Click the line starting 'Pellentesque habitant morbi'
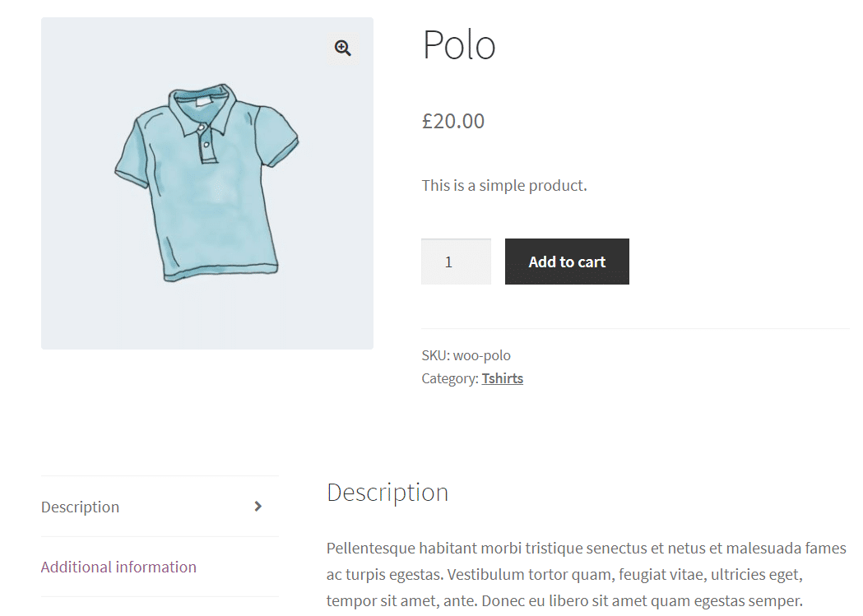863x616 pixels. (x=586, y=548)
